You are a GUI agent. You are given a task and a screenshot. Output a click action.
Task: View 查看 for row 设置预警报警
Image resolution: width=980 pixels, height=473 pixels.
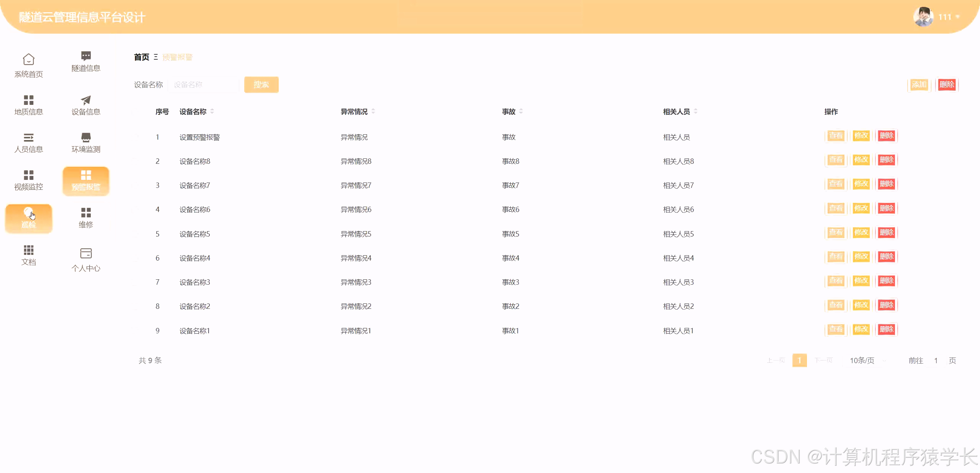[x=836, y=136]
